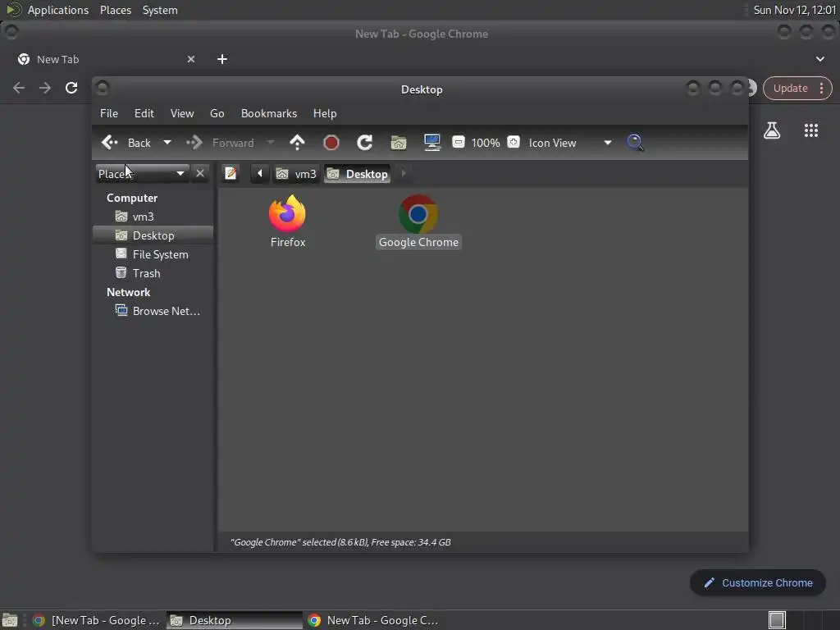Screen dimensions: 840x630
Task: Open the Back history dropdown arrow
Action: click(x=167, y=143)
